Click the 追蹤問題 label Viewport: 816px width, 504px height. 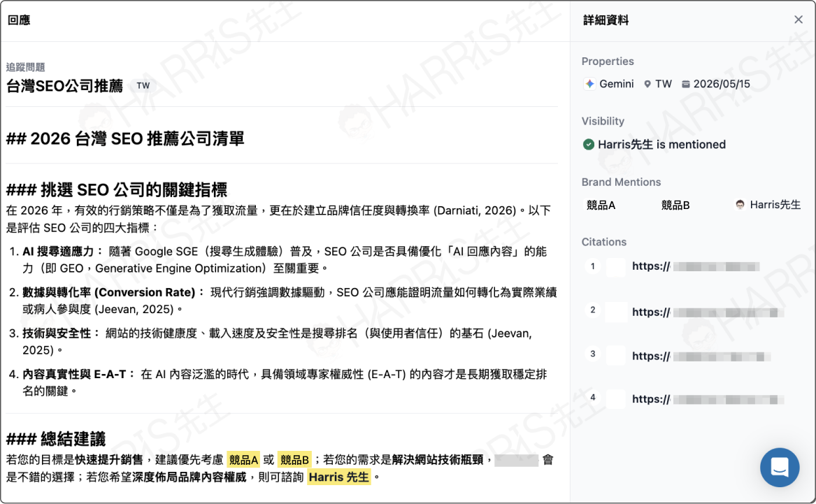[25, 67]
